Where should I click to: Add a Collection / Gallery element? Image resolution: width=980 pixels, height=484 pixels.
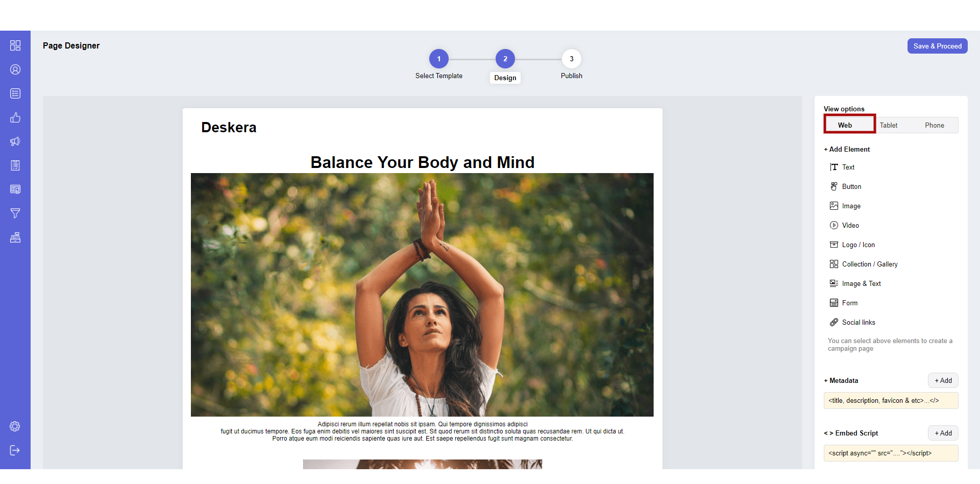pyautogui.click(x=864, y=264)
